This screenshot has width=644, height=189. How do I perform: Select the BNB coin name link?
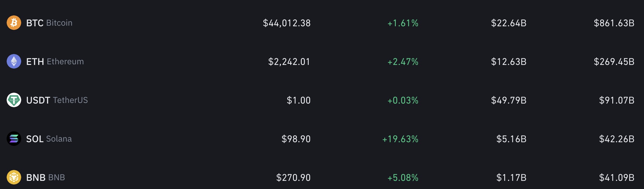46,178
